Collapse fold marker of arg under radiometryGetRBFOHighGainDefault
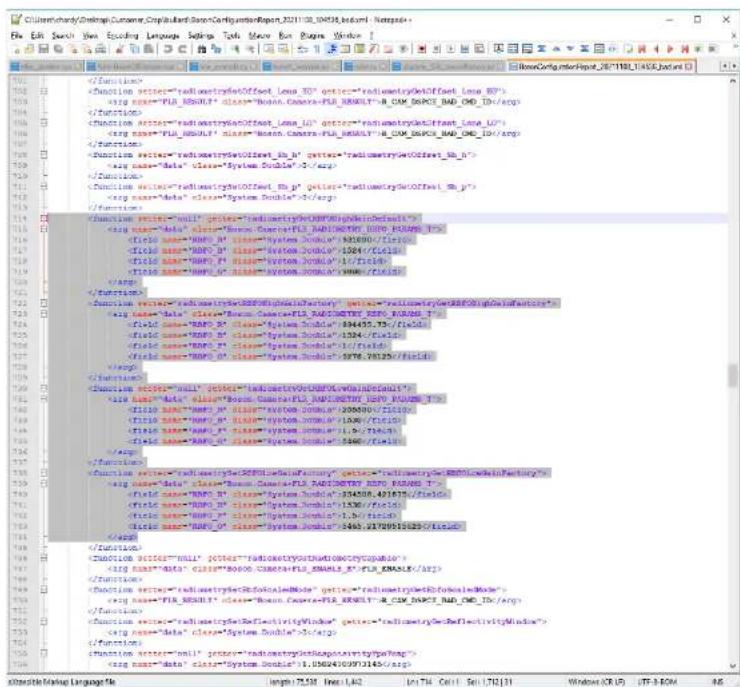This screenshot has width=740, height=687. pyautogui.click(x=44, y=229)
